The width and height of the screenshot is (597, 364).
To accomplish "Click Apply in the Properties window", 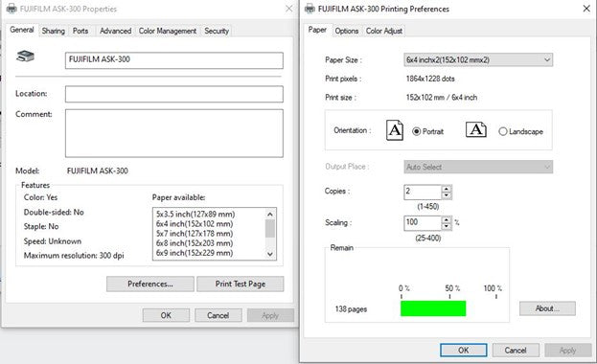I will pos(270,315).
